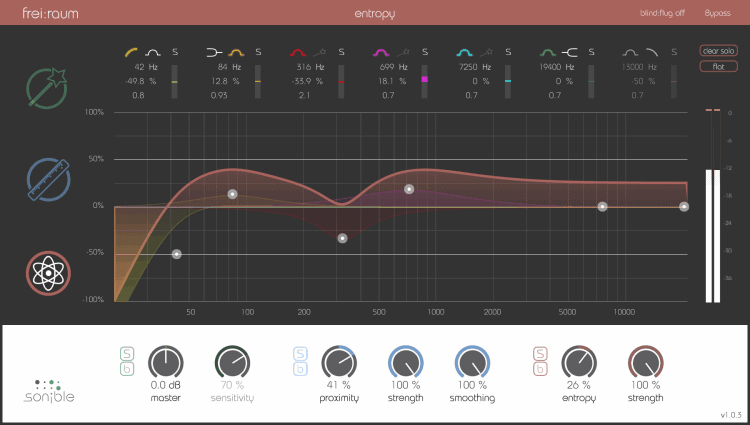Click magenta bell icon of 699 Hz band

pos(381,52)
